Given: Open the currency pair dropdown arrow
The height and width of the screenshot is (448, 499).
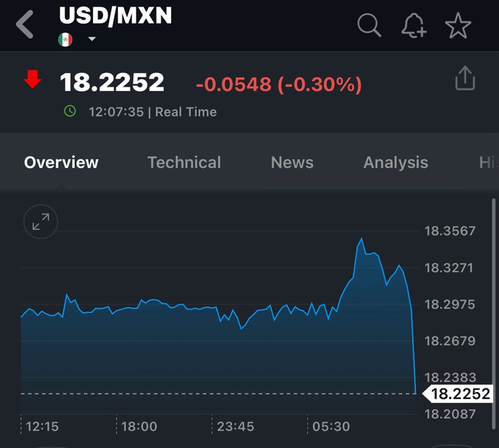Looking at the screenshot, I should 92,40.
